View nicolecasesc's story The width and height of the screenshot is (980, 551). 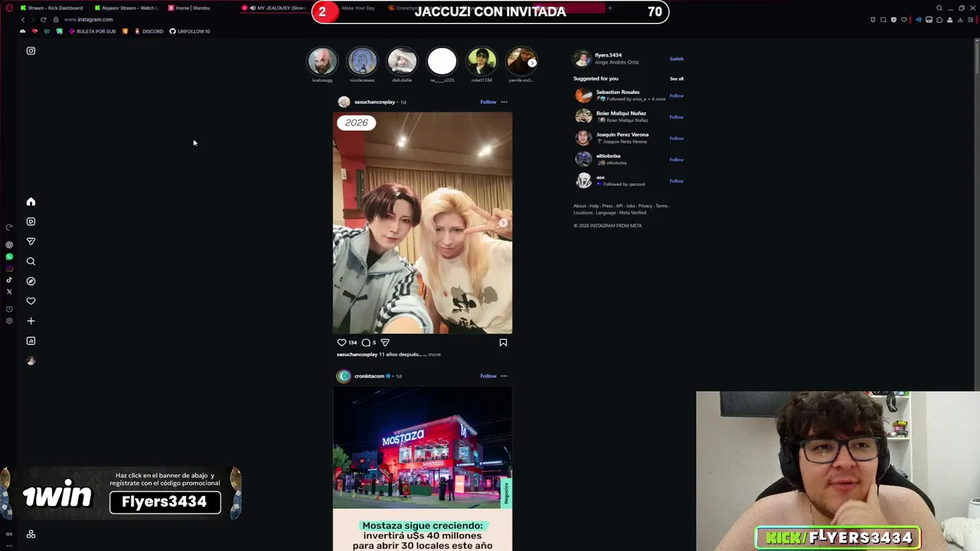point(362,62)
